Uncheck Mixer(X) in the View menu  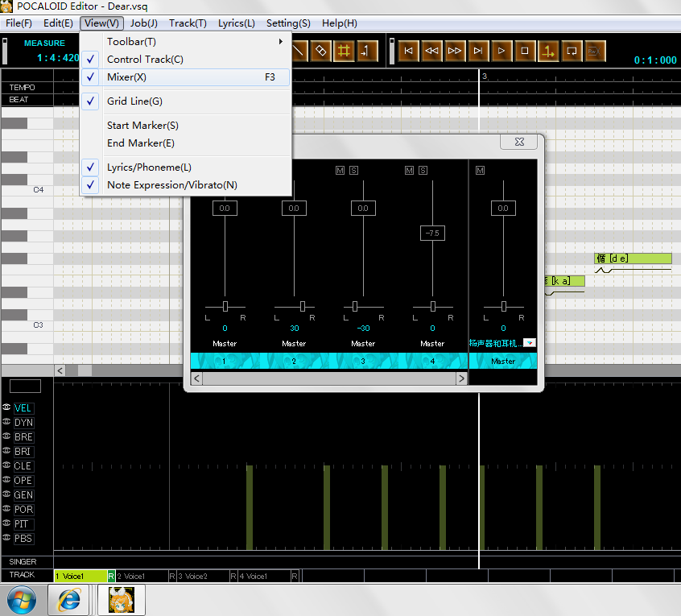[x=185, y=76]
